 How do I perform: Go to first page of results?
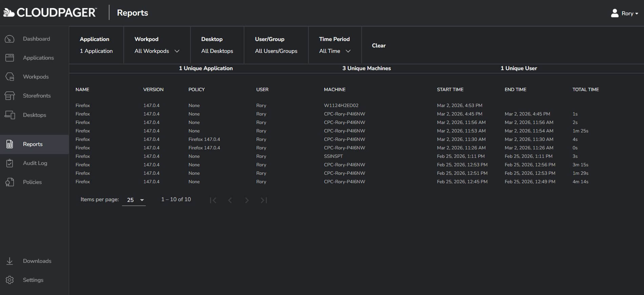213,200
